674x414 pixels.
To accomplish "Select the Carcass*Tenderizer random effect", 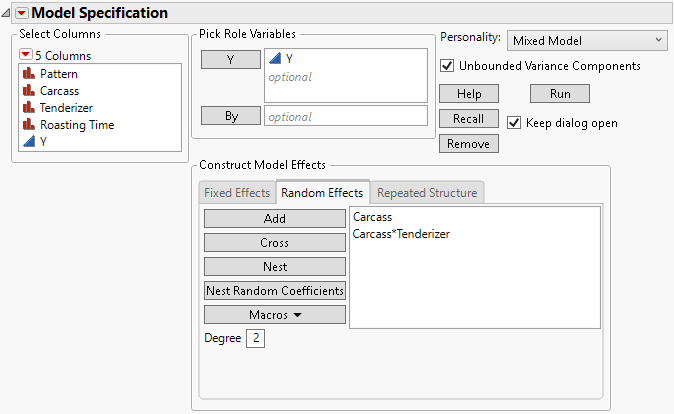I will click(x=401, y=233).
